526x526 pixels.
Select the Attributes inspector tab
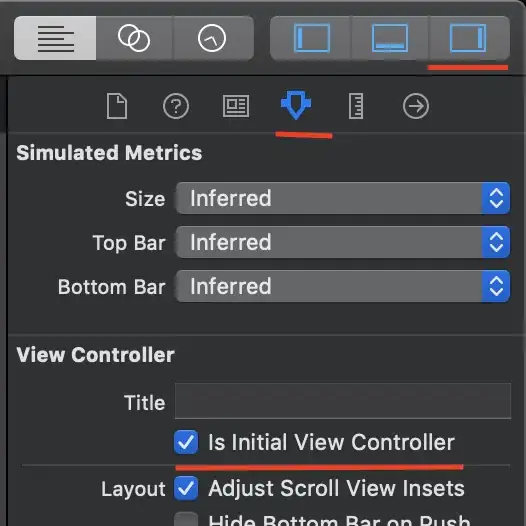click(296, 105)
